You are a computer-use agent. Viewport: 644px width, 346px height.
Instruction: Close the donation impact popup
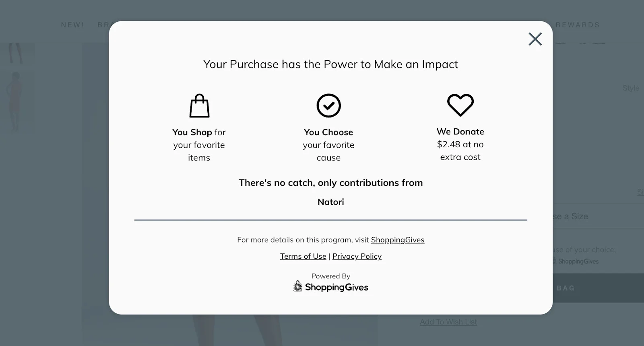point(535,39)
